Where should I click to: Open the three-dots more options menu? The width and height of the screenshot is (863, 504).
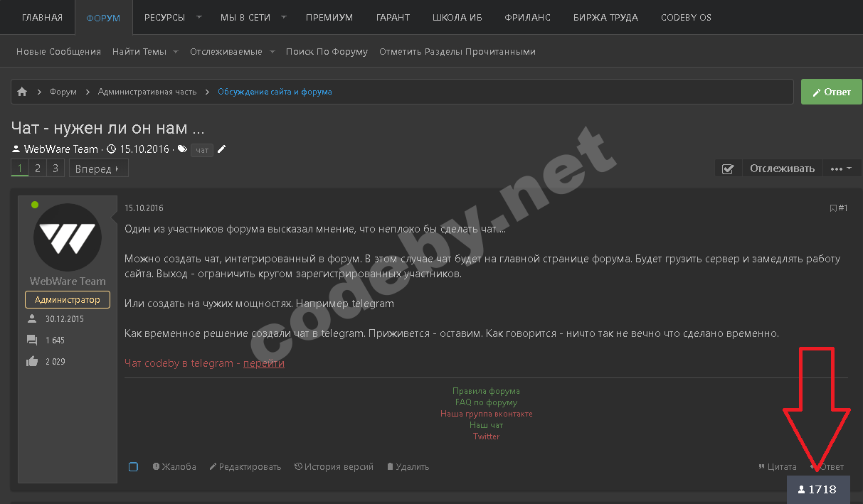(x=842, y=168)
